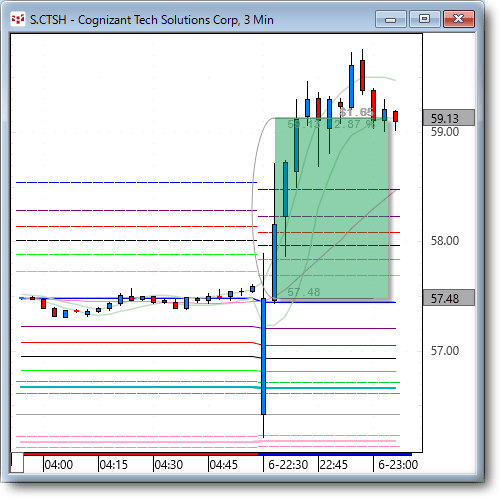Image resolution: width=502 pixels, height=500 pixels.
Task: Click the thick teal horizontal line
Action: pyautogui.click(x=208, y=387)
